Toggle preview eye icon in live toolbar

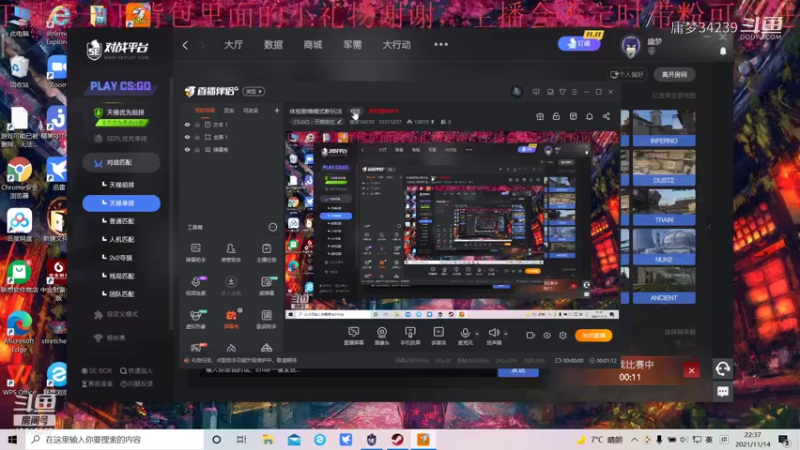(546, 335)
